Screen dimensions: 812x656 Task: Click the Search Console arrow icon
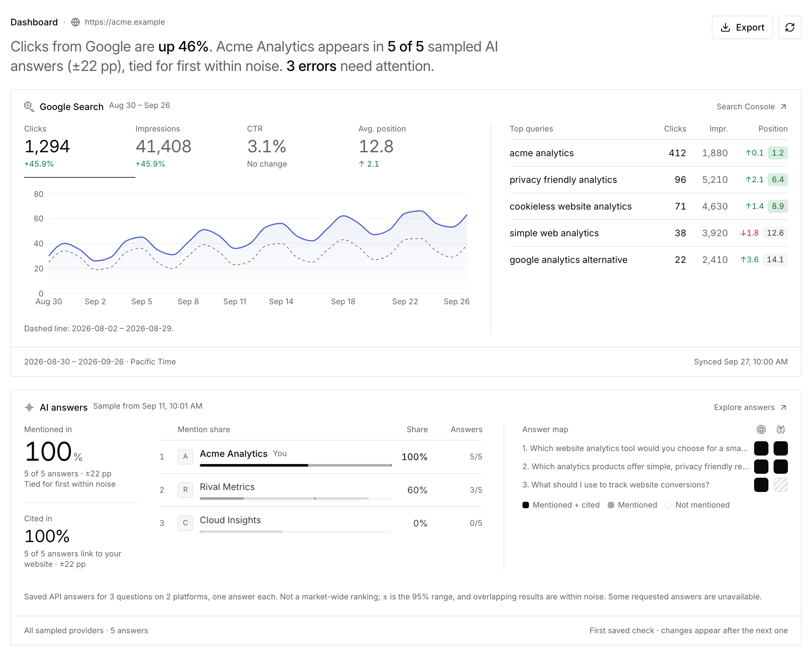[783, 106]
